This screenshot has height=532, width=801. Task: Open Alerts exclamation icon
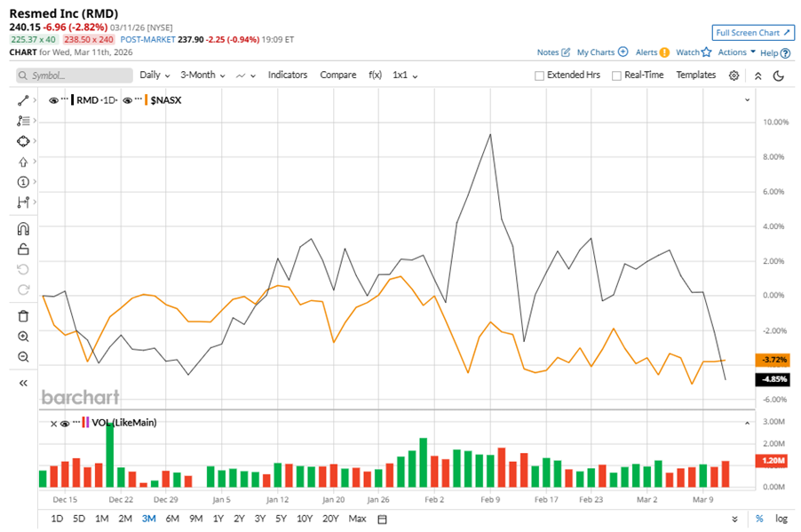(x=664, y=52)
